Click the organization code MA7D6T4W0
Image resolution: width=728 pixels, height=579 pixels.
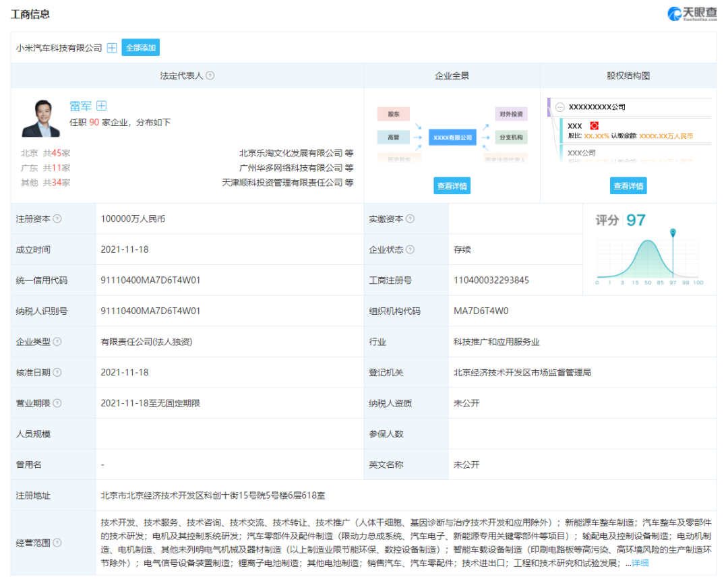click(481, 311)
